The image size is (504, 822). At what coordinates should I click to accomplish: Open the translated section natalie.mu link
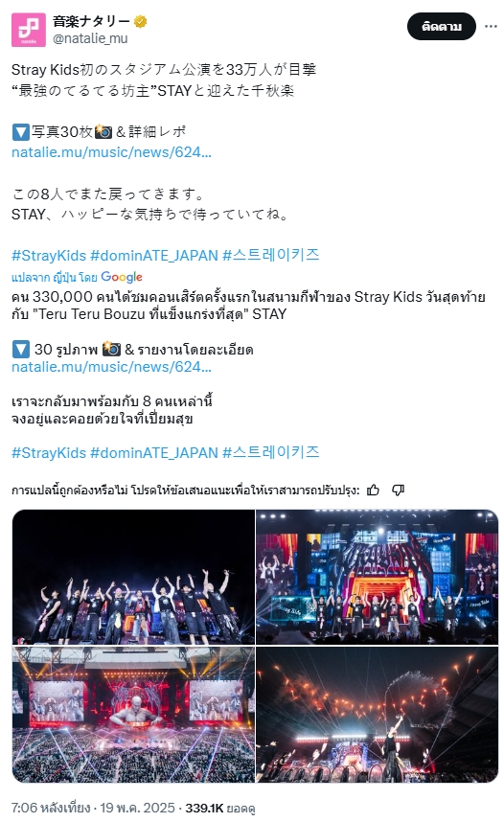click(111, 366)
